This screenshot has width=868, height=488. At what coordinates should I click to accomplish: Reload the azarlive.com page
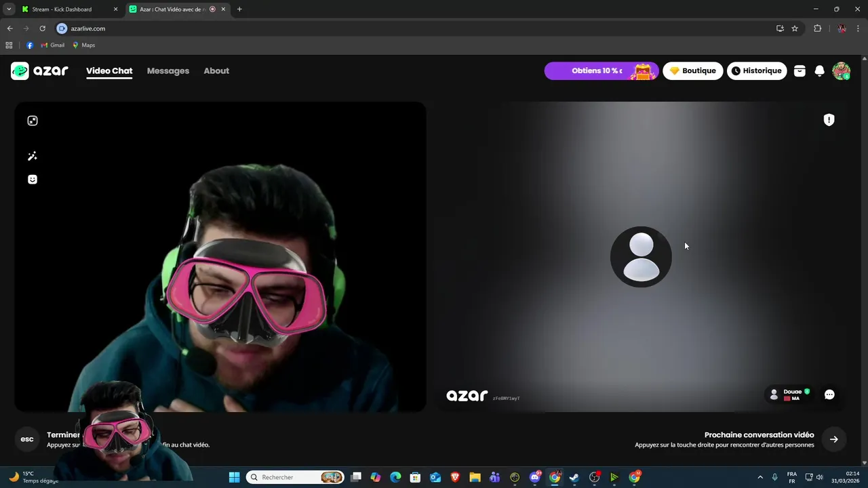42,28
